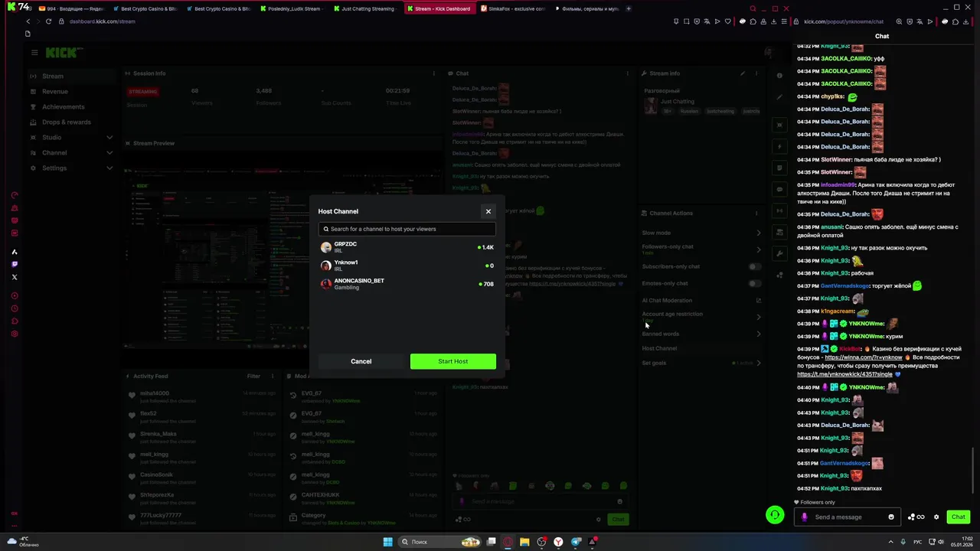Close the Host Channel dialog with X
Viewport: 980px width, 551px height.
pyautogui.click(x=488, y=211)
